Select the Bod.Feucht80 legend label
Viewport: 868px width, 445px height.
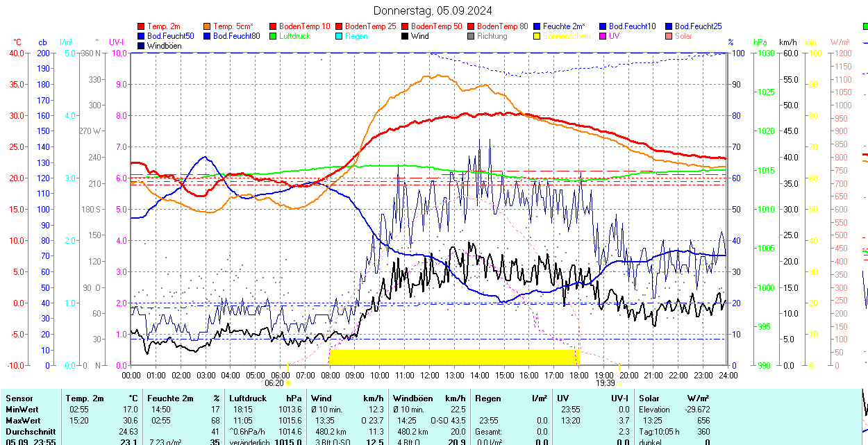tap(236, 36)
